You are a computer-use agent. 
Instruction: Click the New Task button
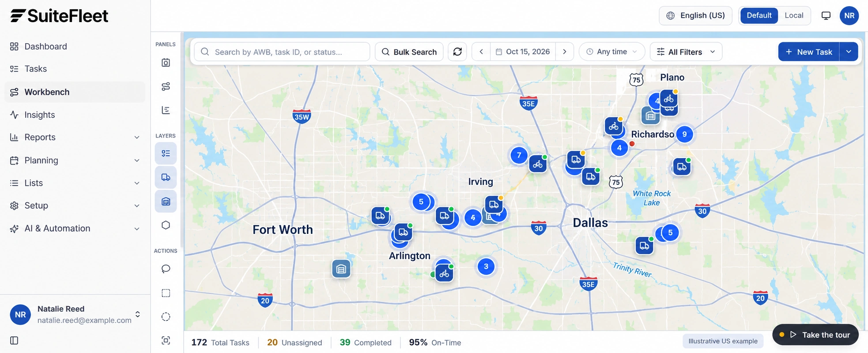tap(809, 52)
